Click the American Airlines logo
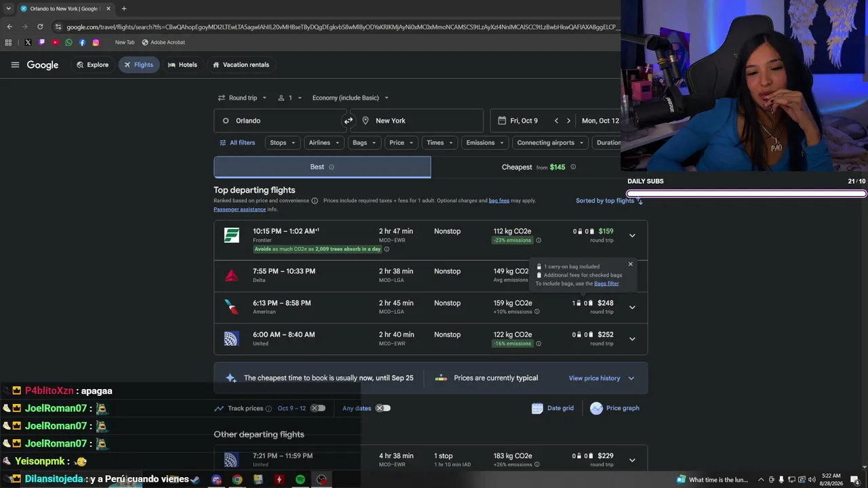 point(232,307)
